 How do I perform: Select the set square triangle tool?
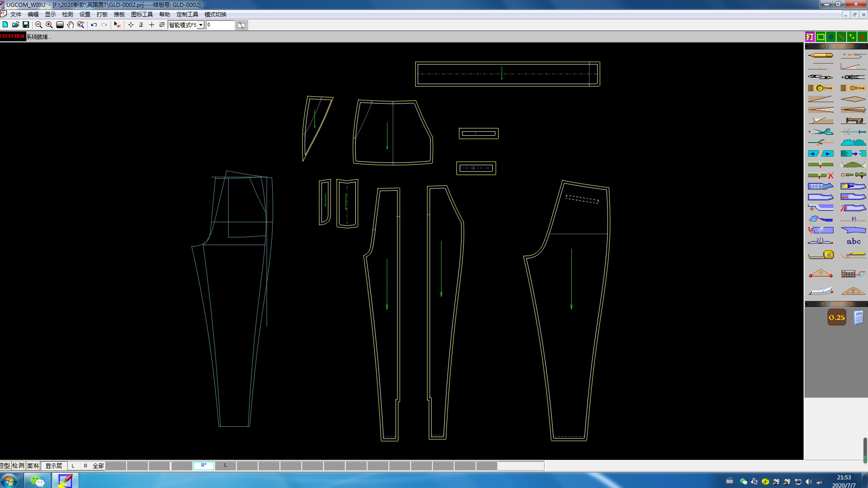853,291
